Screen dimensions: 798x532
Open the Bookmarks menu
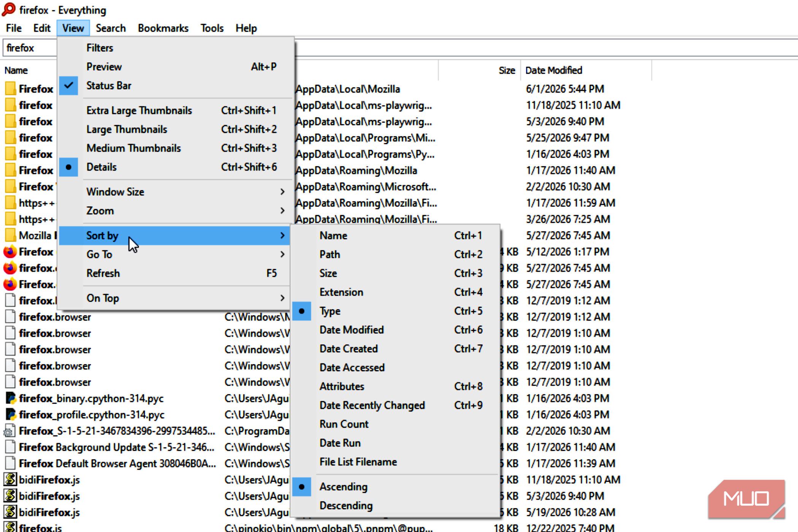pyautogui.click(x=163, y=28)
